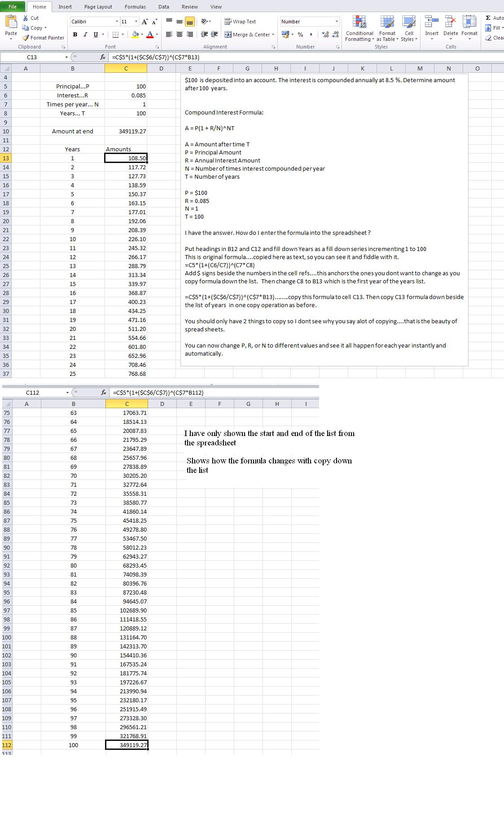Apply Comma Style format
Screen dimensions: 504x828
point(311,35)
